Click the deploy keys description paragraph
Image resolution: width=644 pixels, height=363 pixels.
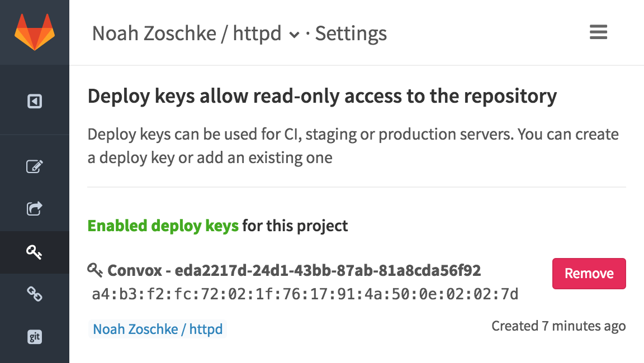coord(353,145)
